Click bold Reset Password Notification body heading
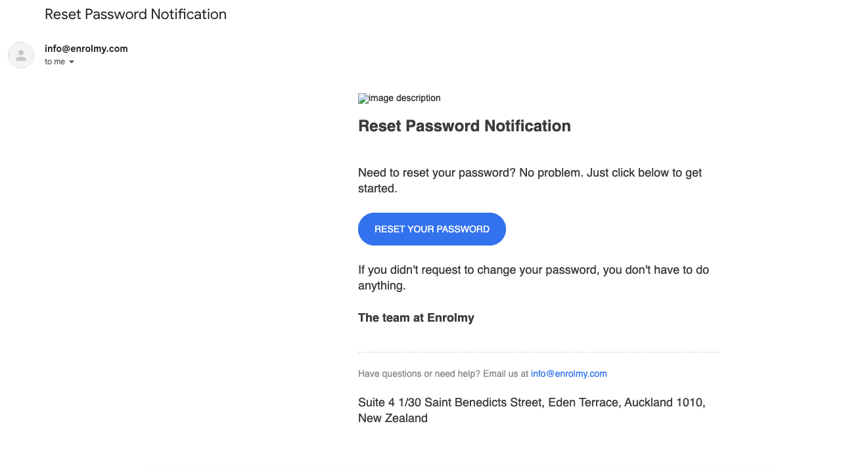868x472 pixels. click(465, 126)
